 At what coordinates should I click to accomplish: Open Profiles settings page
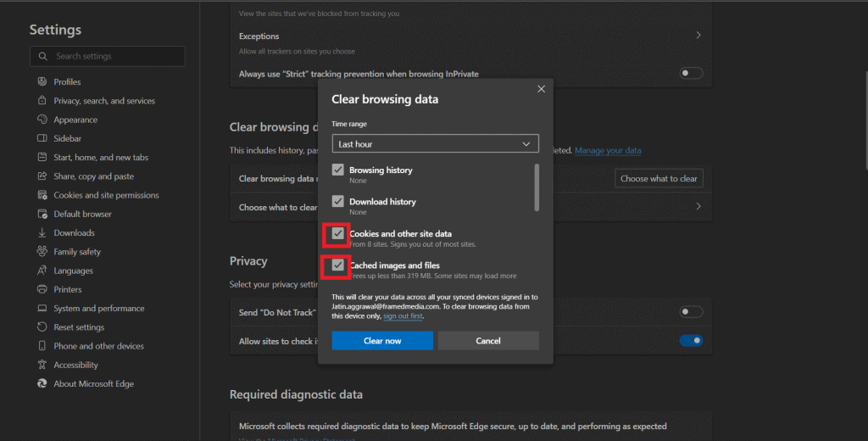[x=67, y=81]
